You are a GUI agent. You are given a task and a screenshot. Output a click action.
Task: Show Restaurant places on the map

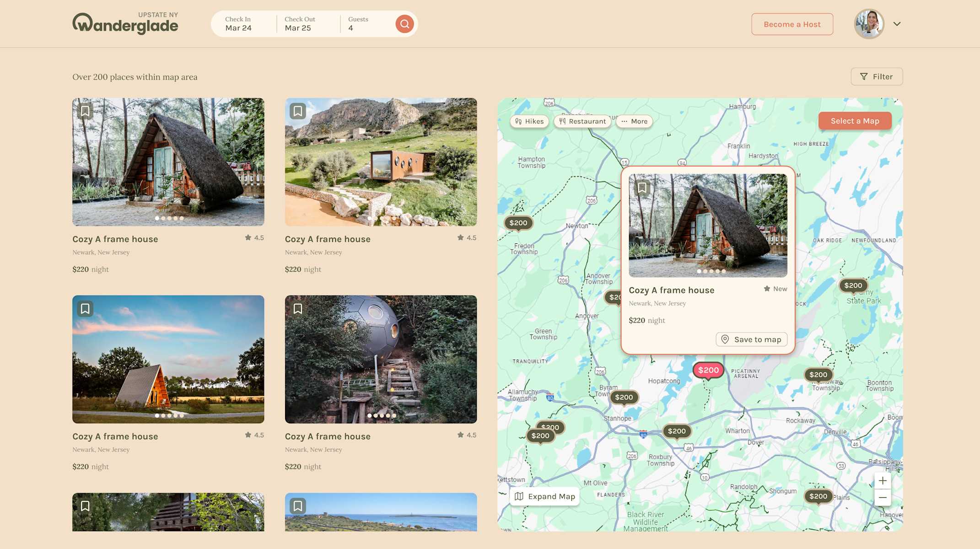coord(582,121)
